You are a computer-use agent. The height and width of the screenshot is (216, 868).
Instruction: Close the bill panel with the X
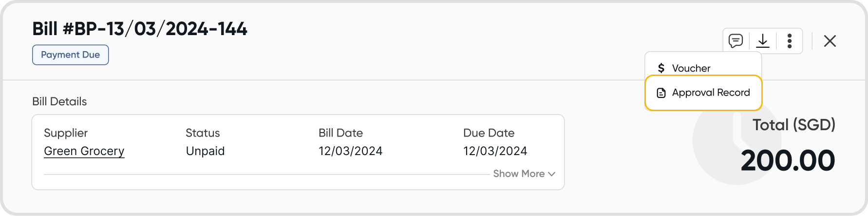[x=830, y=41]
